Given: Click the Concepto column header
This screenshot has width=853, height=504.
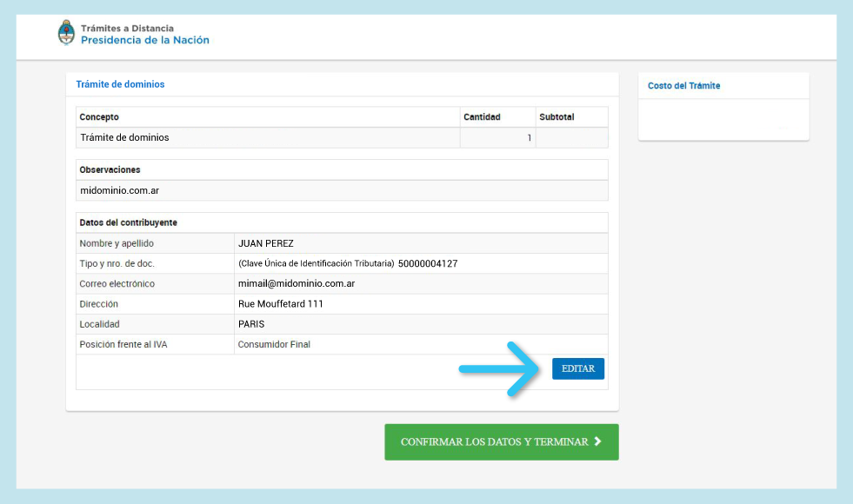Looking at the screenshot, I should 99,117.
